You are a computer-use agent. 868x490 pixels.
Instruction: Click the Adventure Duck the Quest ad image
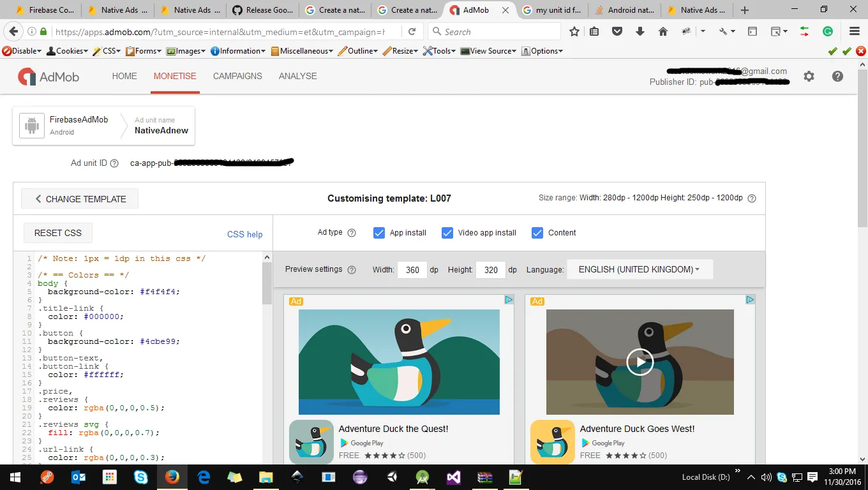pyautogui.click(x=399, y=362)
